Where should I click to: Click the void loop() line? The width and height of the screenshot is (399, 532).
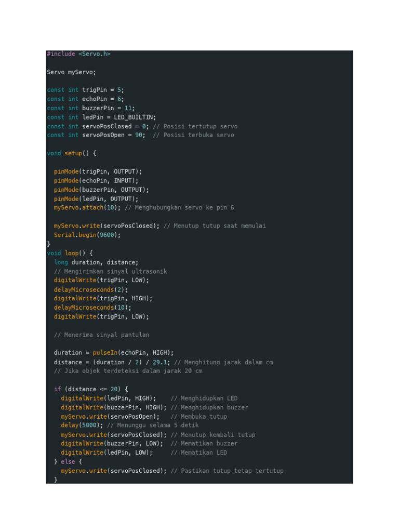[70, 254]
